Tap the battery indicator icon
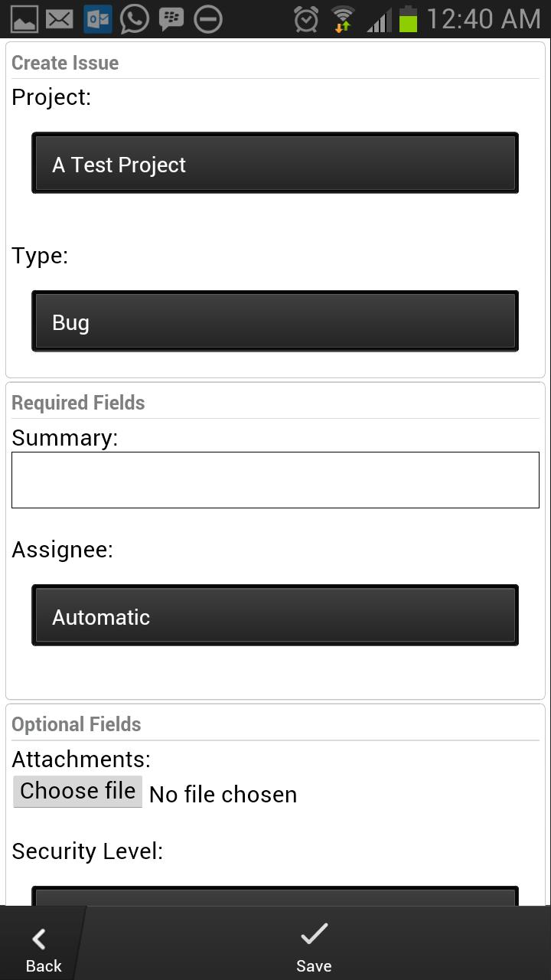551x980 pixels. point(408,18)
